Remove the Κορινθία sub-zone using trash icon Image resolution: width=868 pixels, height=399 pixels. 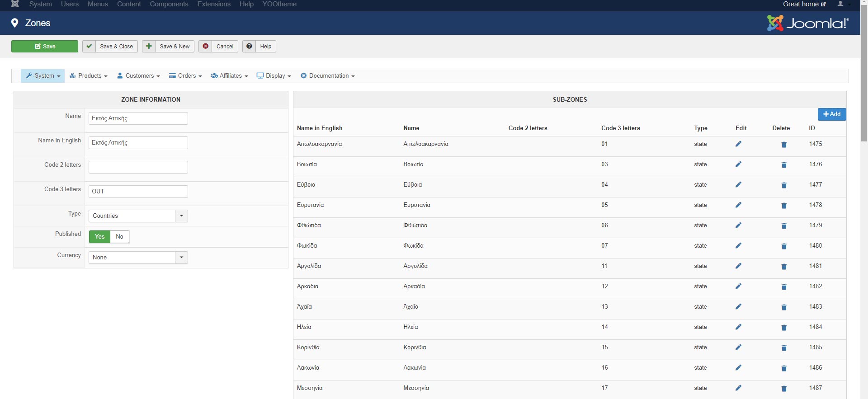click(x=784, y=348)
